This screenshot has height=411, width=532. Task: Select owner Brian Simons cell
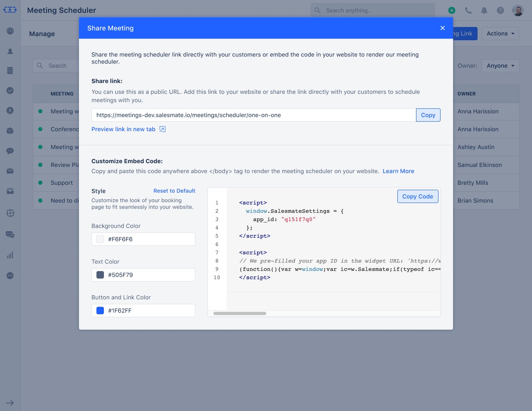point(475,201)
